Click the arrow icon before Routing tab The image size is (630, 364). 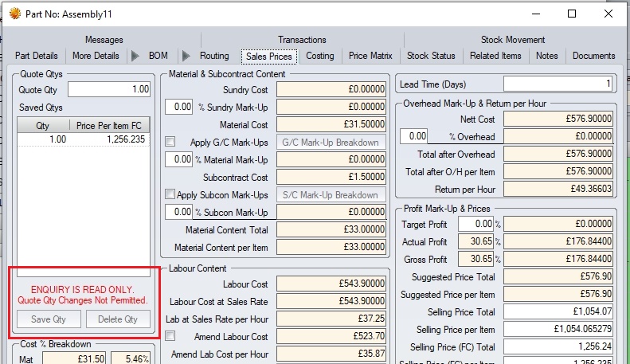186,56
